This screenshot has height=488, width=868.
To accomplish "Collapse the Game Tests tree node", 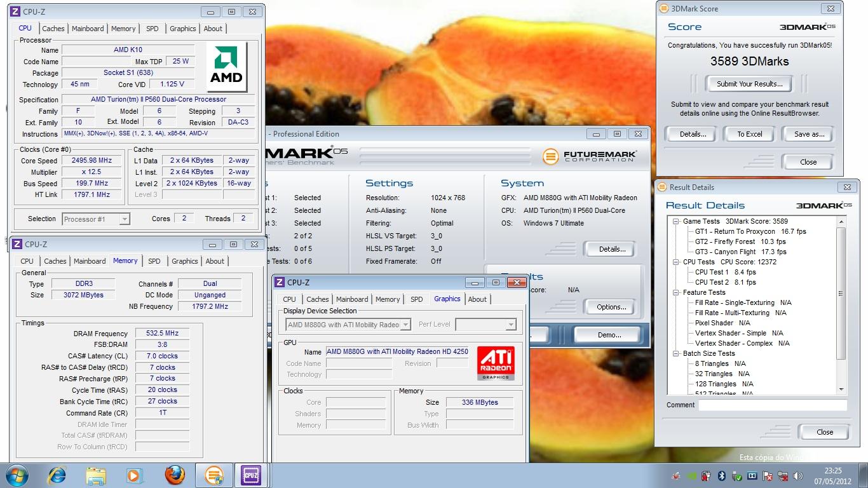I will (676, 221).
